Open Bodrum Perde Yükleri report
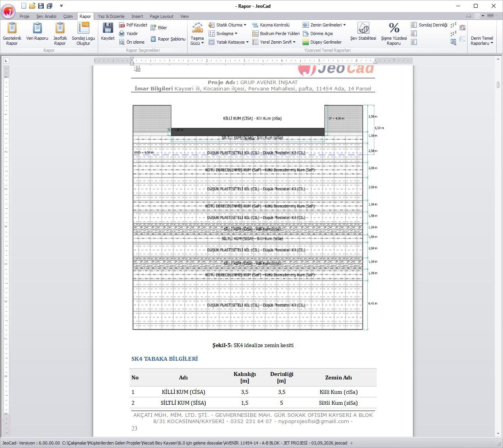The height and width of the screenshot is (448, 503). coord(276,34)
